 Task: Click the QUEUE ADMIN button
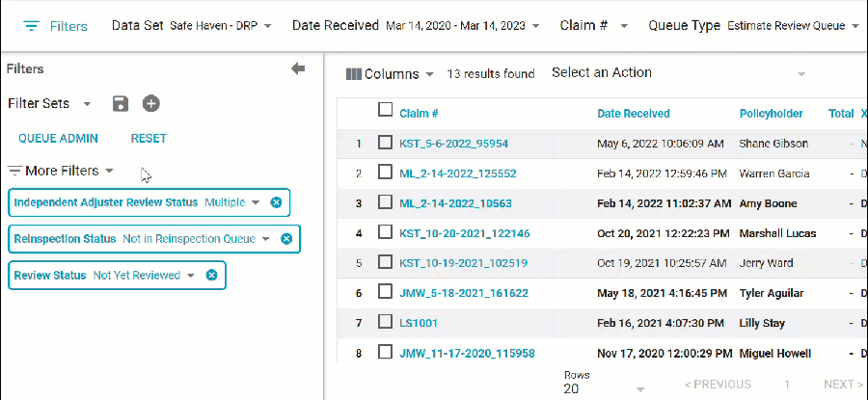tap(58, 139)
